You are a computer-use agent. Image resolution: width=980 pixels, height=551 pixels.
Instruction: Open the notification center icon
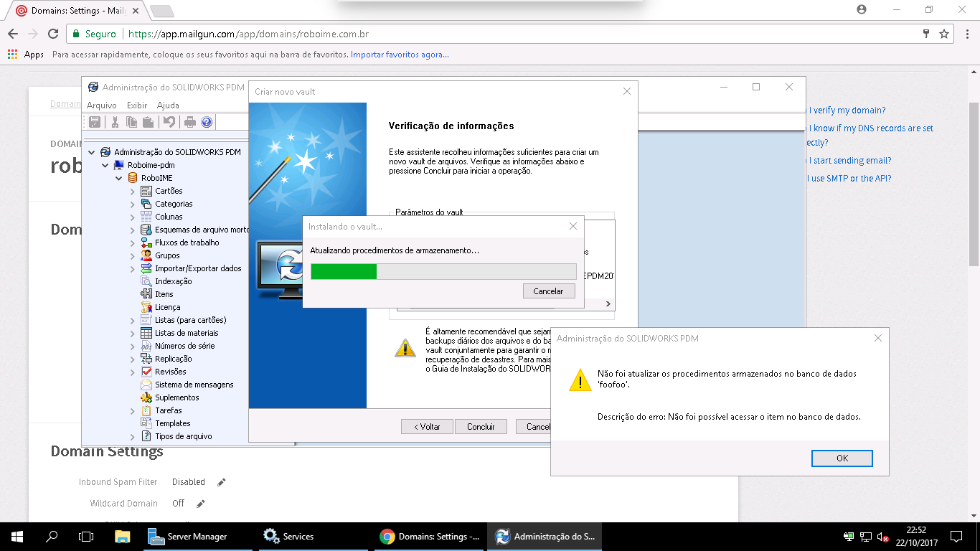pyautogui.click(x=956, y=537)
